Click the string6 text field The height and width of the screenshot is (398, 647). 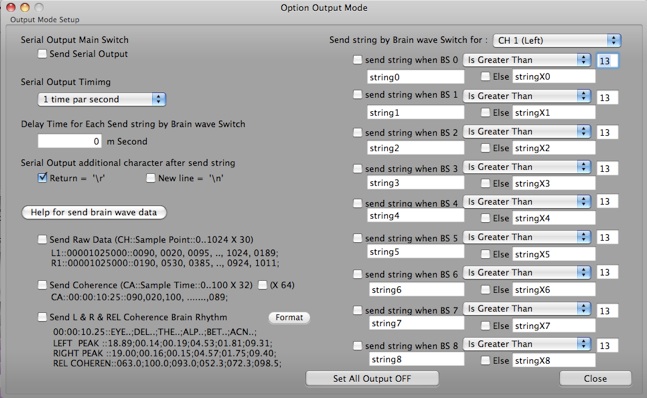pyautogui.click(x=416, y=290)
